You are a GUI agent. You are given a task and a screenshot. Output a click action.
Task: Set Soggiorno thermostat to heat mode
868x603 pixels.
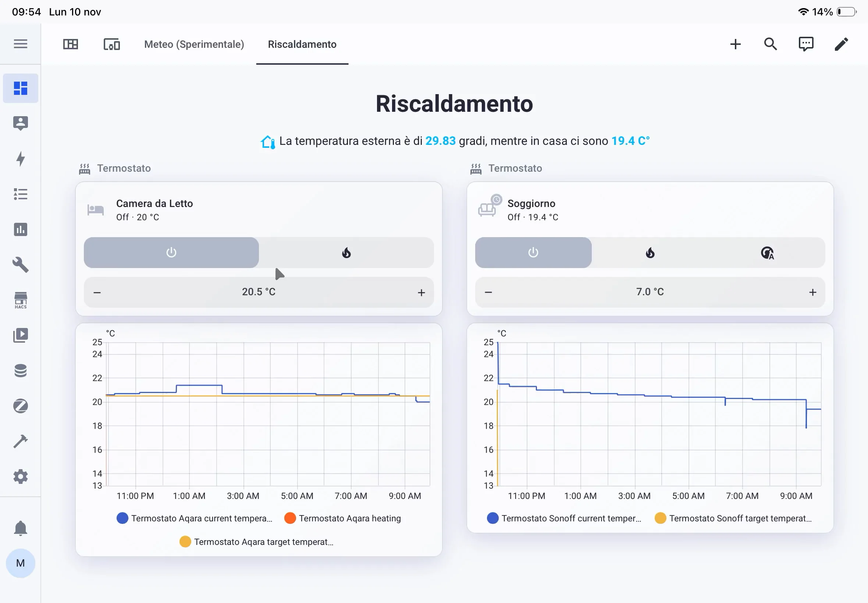tap(650, 252)
